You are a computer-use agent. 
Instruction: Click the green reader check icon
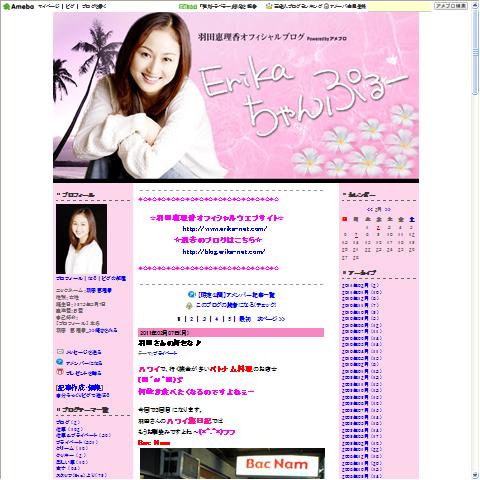pos(189,305)
